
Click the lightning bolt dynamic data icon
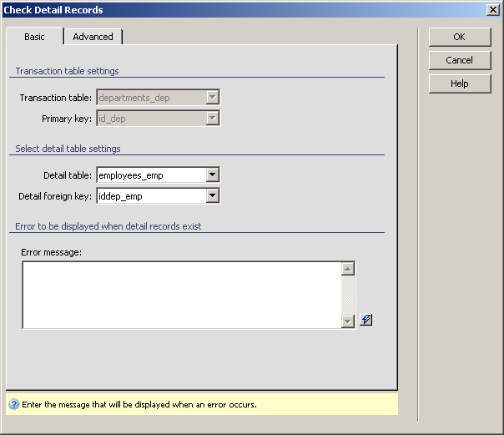coord(366,321)
